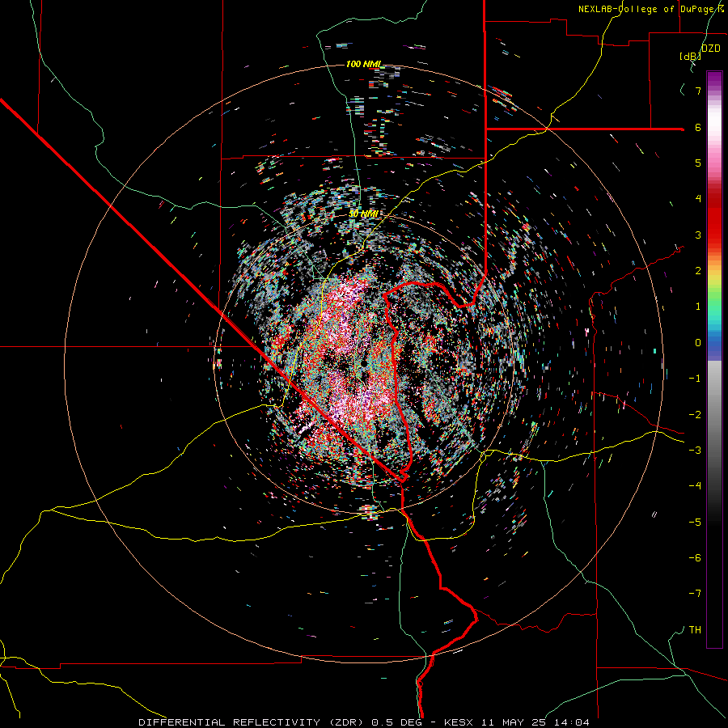Click the -7 value on the scale
Screen dimensions: 728x728
(x=695, y=594)
